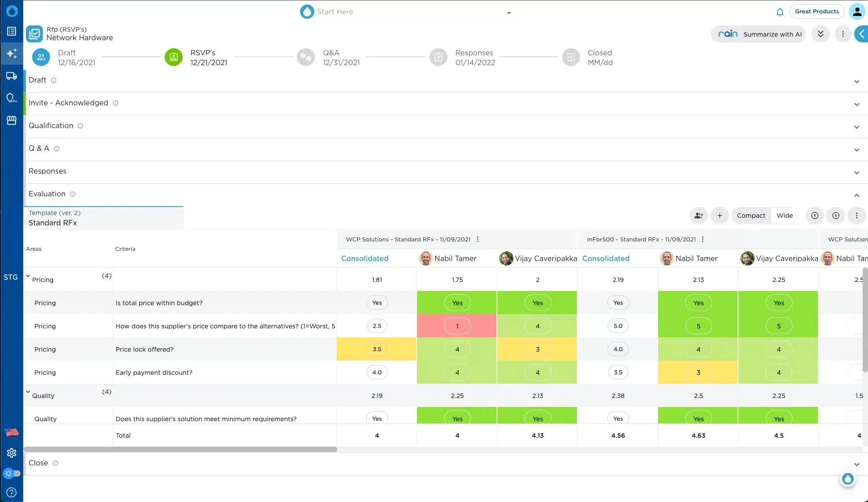868x502 pixels.
Task: Click the US flag language icon
Action: click(x=12, y=432)
